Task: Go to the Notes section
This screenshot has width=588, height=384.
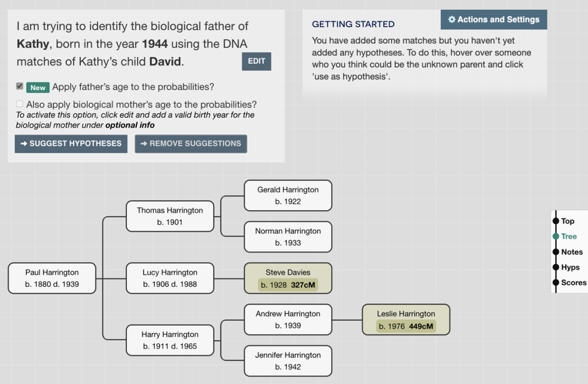Action: [x=556, y=252]
